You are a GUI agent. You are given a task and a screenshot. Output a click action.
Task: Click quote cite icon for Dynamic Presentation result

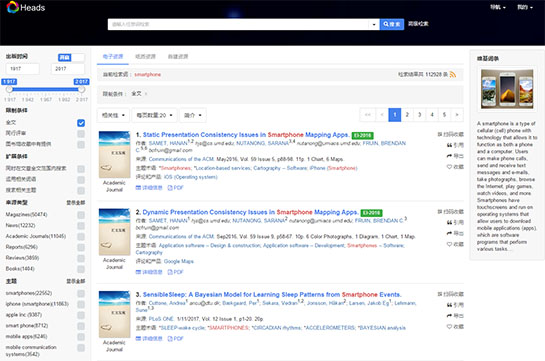[449, 222]
